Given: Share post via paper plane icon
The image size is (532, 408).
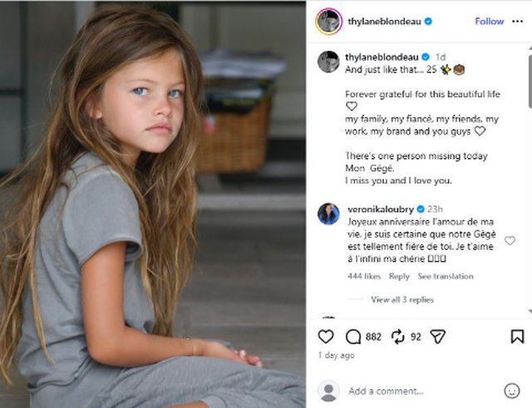Looking at the screenshot, I should coord(437,337).
